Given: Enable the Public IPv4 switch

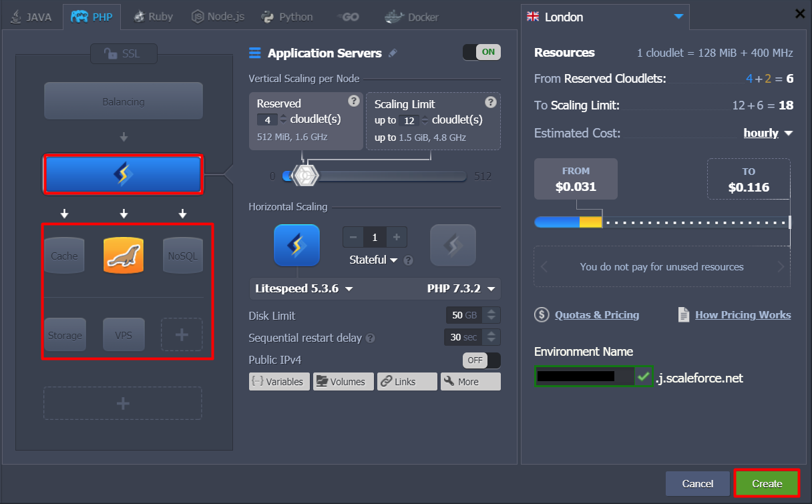Looking at the screenshot, I should (x=481, y=360).
